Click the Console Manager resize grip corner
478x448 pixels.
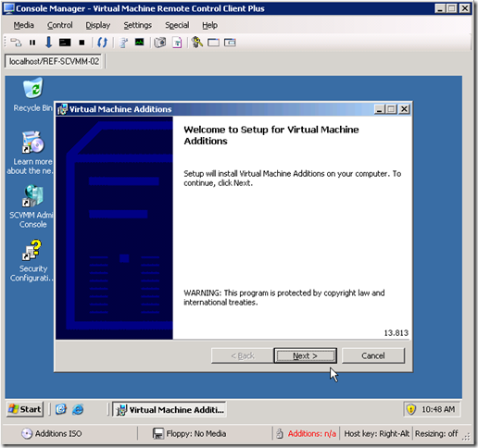tap(466, 436)
